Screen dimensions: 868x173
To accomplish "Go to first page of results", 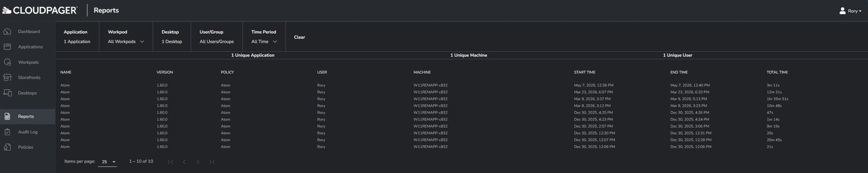I will point(171,162).
